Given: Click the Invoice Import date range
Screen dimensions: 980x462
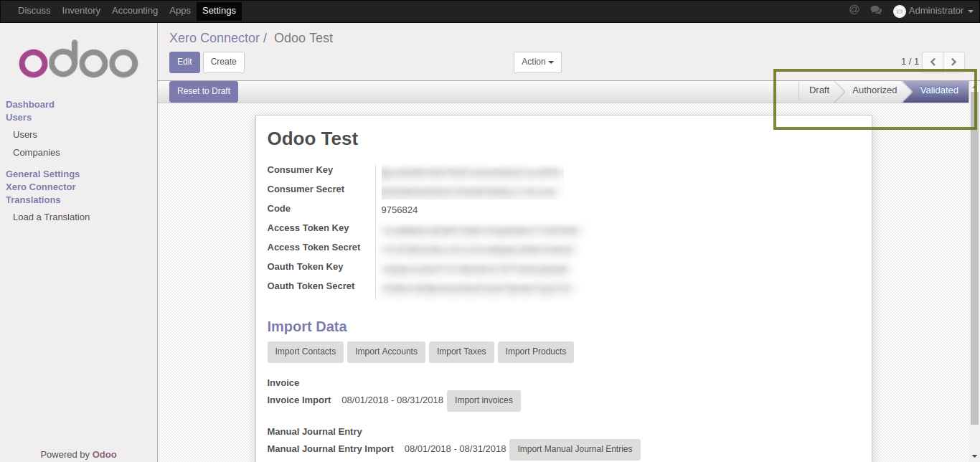Looking at the screenshot, I should tap(392, 400).
